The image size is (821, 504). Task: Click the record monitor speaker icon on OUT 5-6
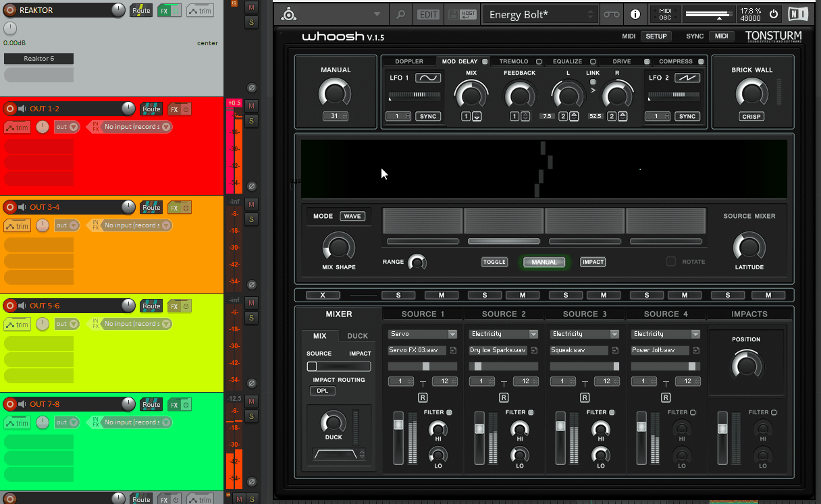coord(22,306)
